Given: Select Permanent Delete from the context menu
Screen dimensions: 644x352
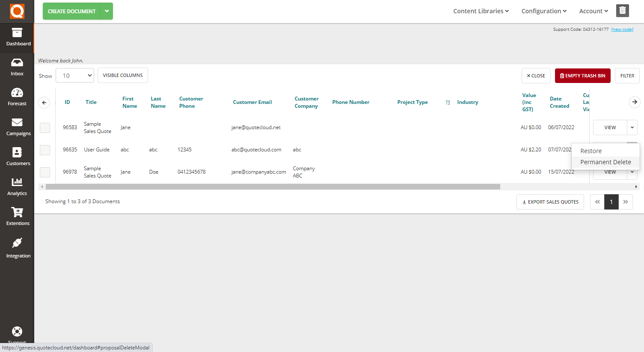Looking at the screenshot, I should click(x=605, y=162).
